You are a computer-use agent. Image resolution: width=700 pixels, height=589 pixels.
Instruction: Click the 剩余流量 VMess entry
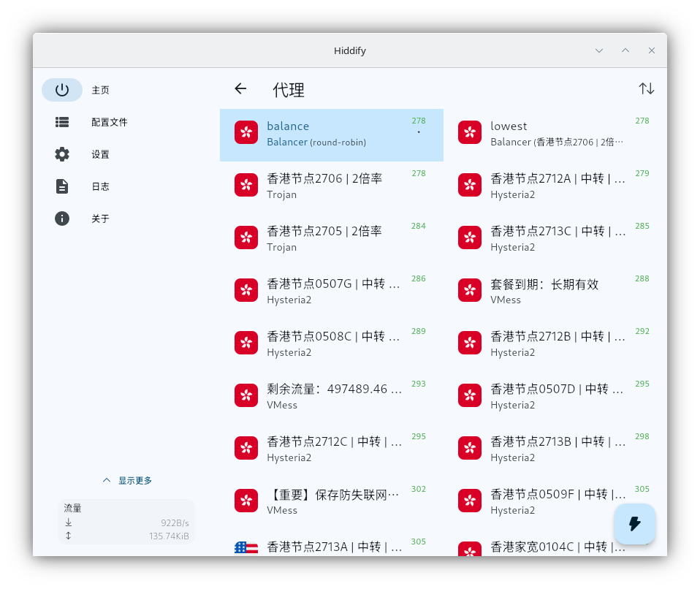(x=331, y=396)
